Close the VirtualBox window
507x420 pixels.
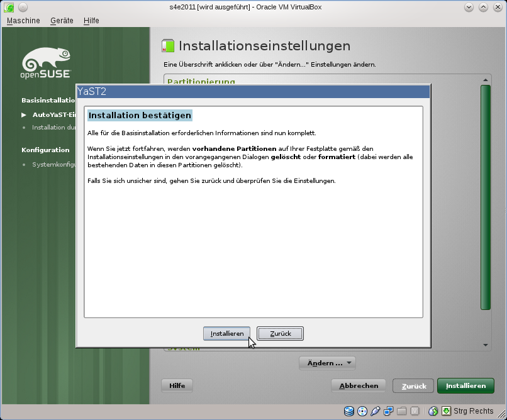[498, 7]
